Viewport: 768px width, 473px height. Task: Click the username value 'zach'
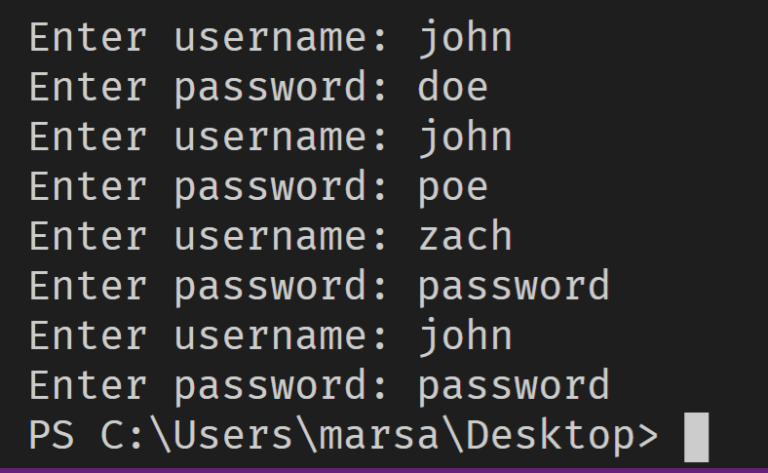pyautogui.click(x=465, y=237)
